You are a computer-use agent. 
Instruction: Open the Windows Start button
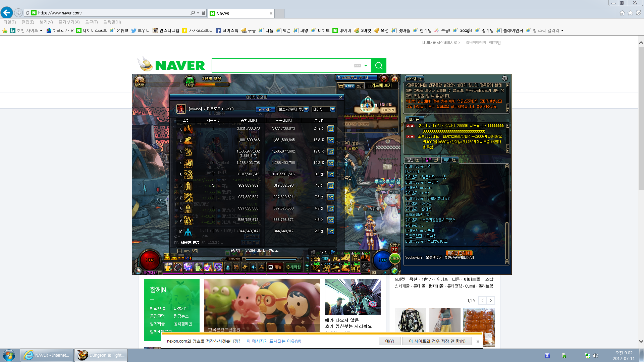[x=9, y=355]
